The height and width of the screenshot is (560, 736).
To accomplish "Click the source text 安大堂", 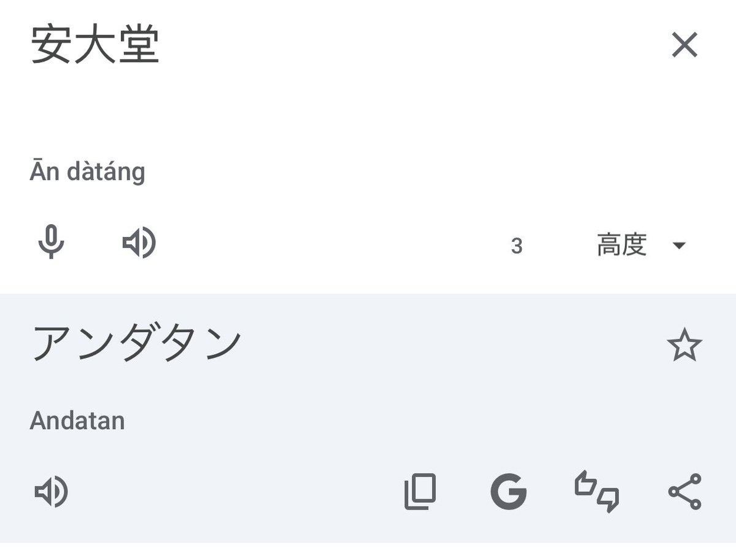I will coord(95,44).
